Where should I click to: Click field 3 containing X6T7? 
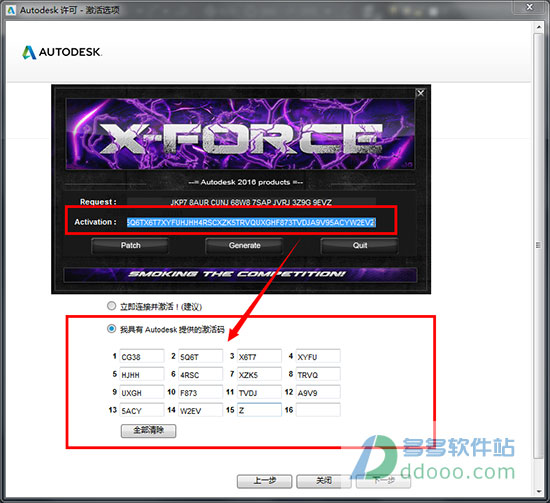(259, 356)
